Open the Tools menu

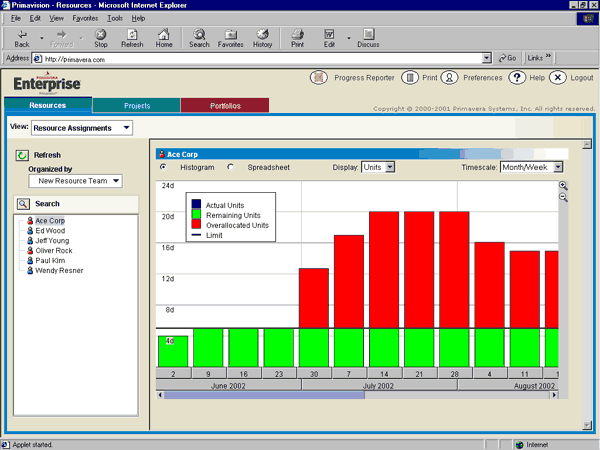point(115,18)
